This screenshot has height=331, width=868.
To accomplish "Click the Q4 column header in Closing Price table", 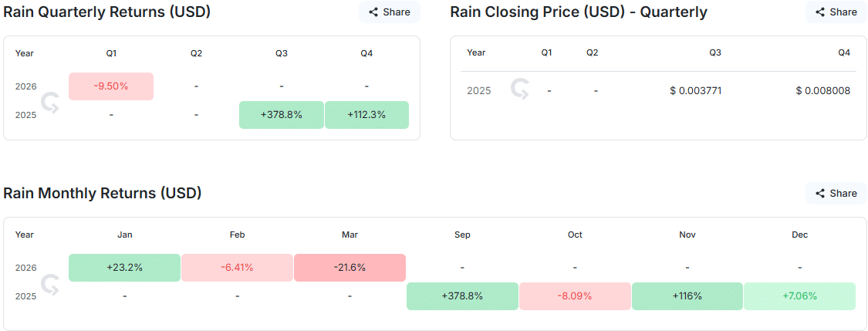I will (x=843, y=52).
